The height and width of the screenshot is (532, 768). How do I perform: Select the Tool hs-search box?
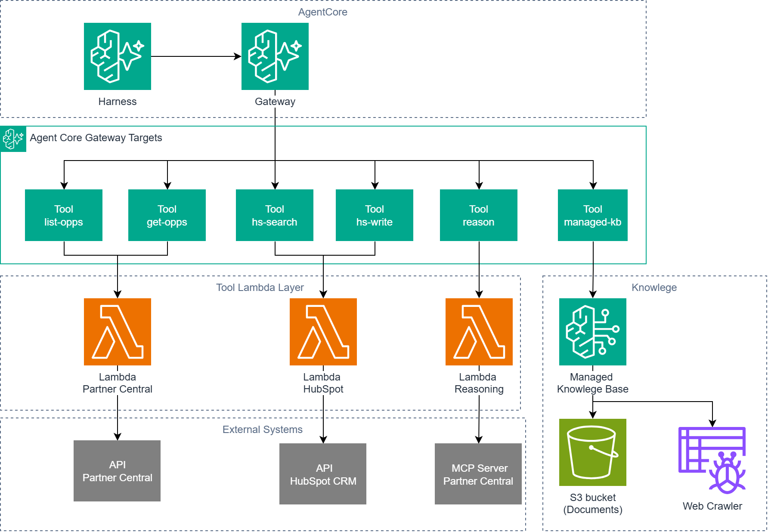coord(275,215)
